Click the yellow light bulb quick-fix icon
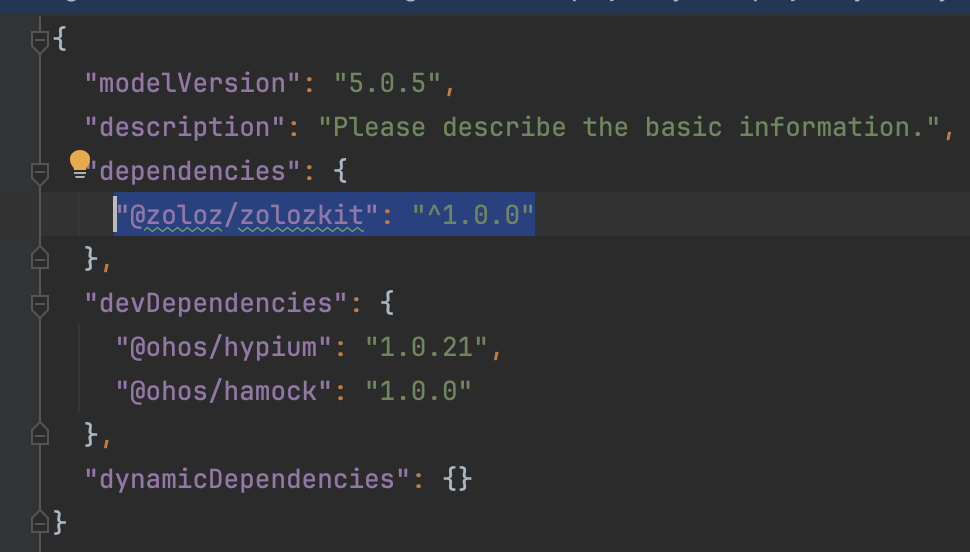 click(80, 161)
